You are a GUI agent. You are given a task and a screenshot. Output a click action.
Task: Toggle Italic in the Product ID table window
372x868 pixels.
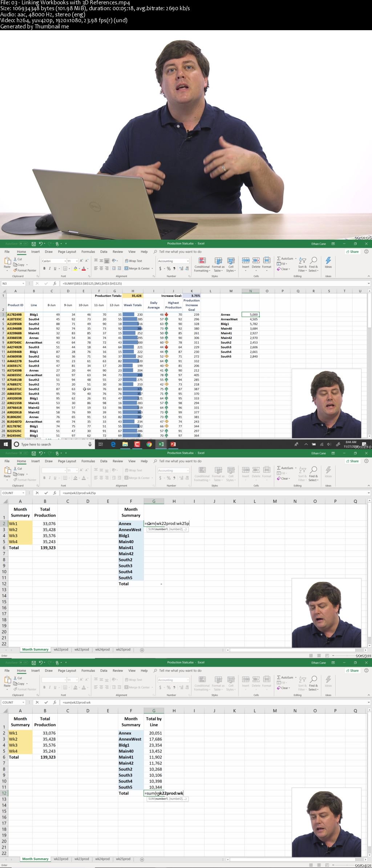(x=50, y=268)
